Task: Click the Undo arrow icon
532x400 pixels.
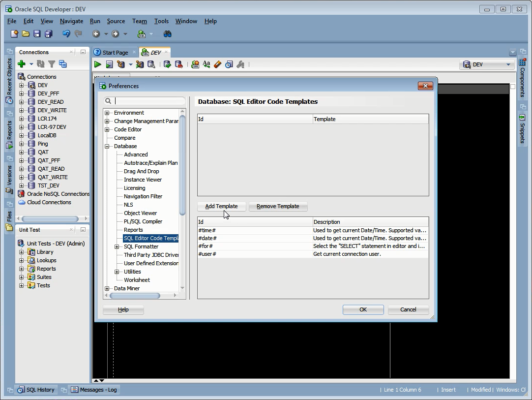Action: (x=66, y=33)
